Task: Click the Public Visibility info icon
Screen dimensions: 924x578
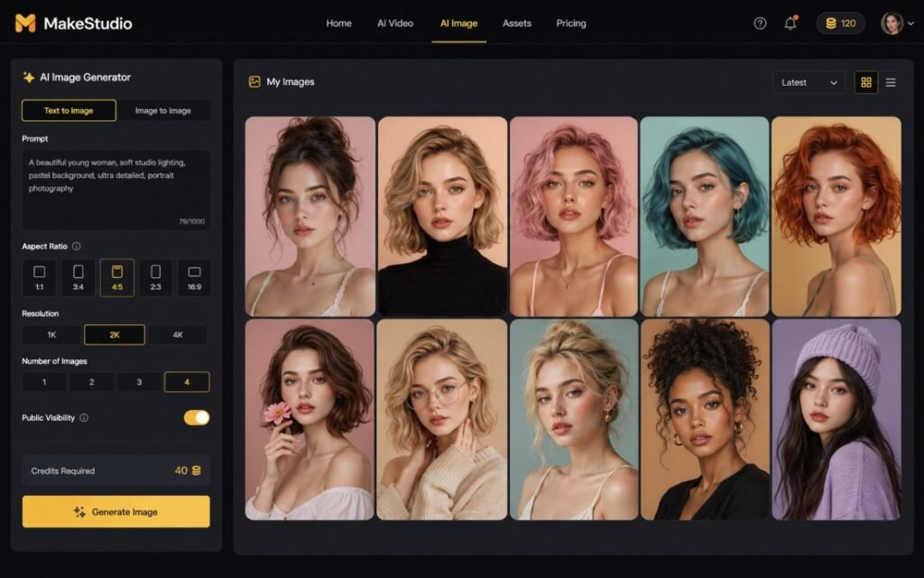Action: 84,417
